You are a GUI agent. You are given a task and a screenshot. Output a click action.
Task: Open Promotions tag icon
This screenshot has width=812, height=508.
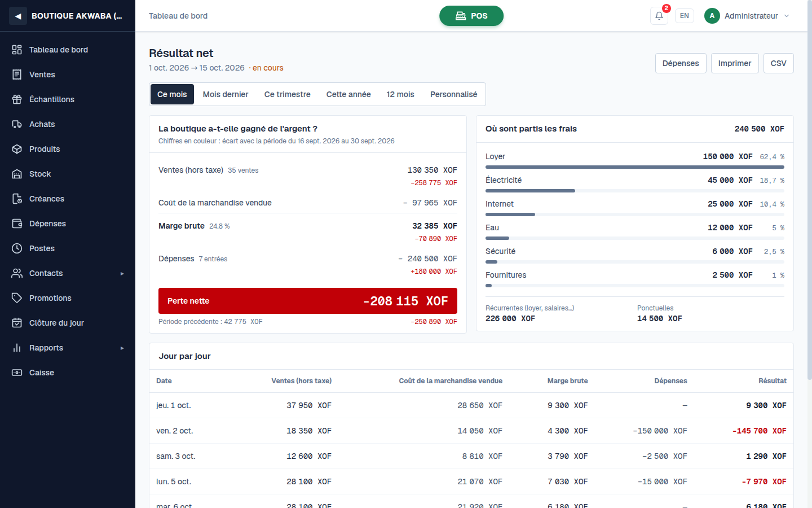[x=17, y=298]
